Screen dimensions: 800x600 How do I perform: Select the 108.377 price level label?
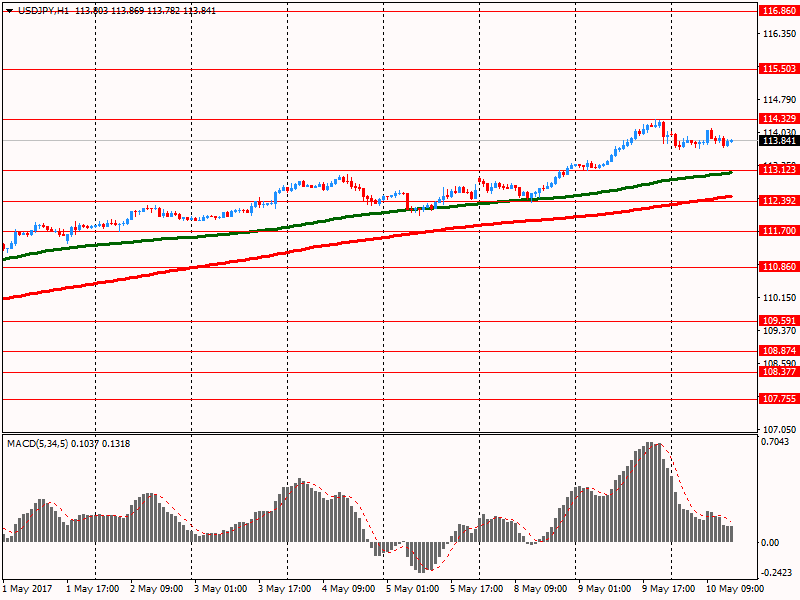[779, 372]
